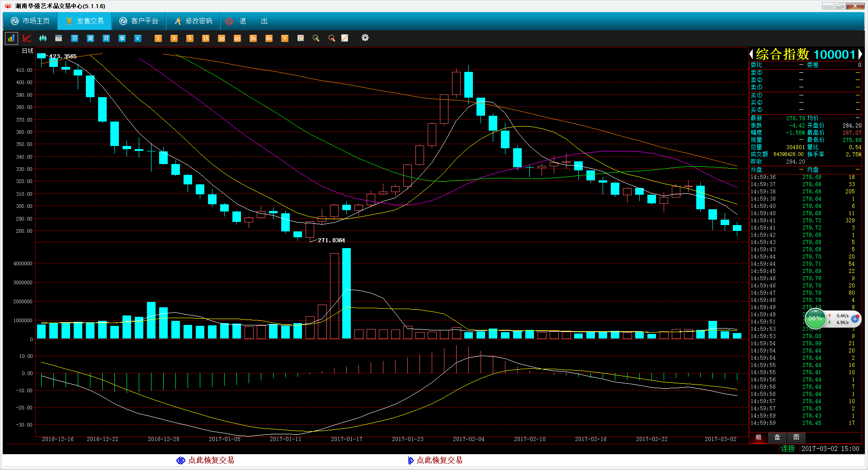Select the 30-minute period icon
868x470 pixels.
coord(222,38)
